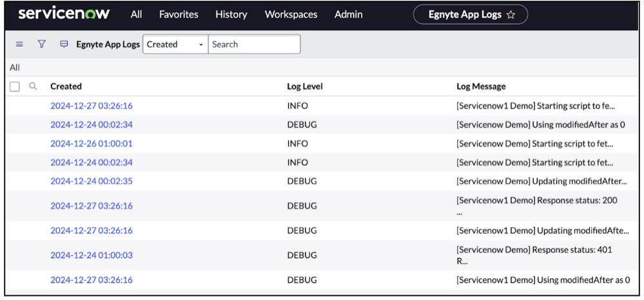This screenshot has height=300, width=644.
Task: Click the All breadcrumb filter
Action: pos(15,67)
